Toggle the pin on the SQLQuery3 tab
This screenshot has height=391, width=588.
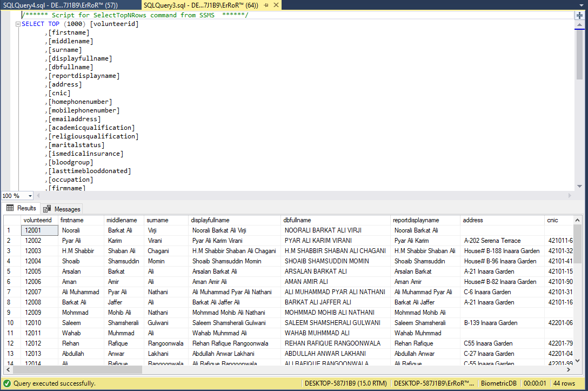(x=266, y=5)
